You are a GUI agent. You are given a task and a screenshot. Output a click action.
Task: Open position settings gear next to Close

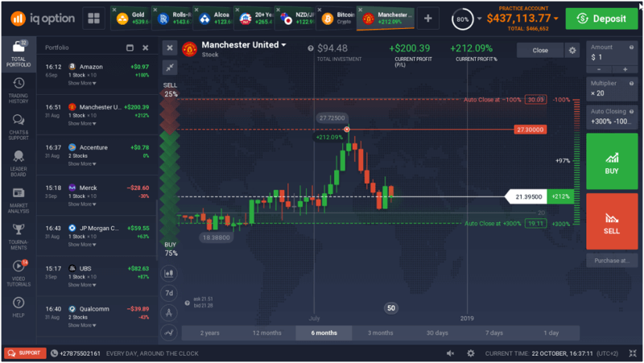(572, 50)
